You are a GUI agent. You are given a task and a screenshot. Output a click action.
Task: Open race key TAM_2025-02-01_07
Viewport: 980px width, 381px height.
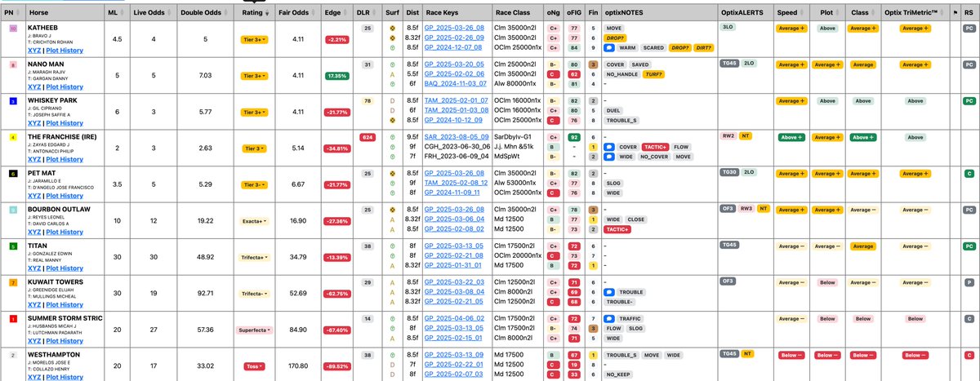click(x=457, y=100)
